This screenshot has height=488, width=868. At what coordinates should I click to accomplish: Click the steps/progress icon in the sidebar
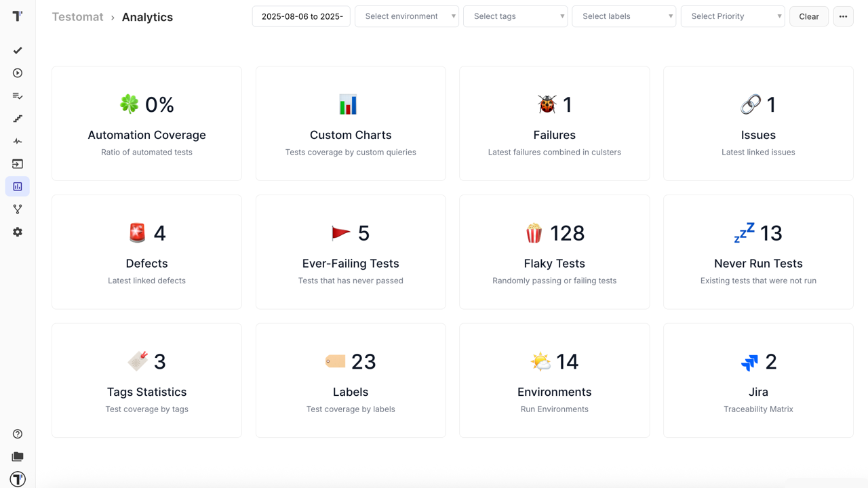point(17,118)
